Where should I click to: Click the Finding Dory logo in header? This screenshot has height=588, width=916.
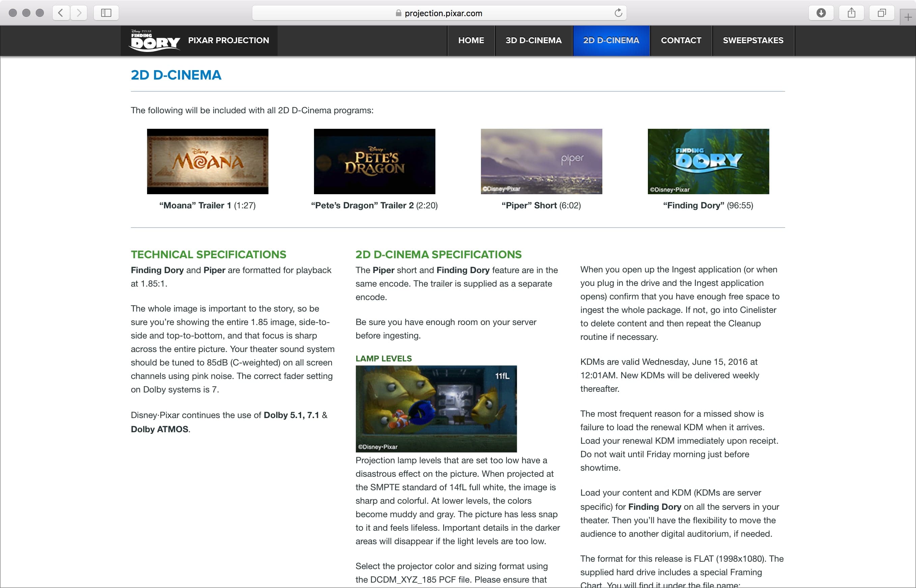click(155, 40)
